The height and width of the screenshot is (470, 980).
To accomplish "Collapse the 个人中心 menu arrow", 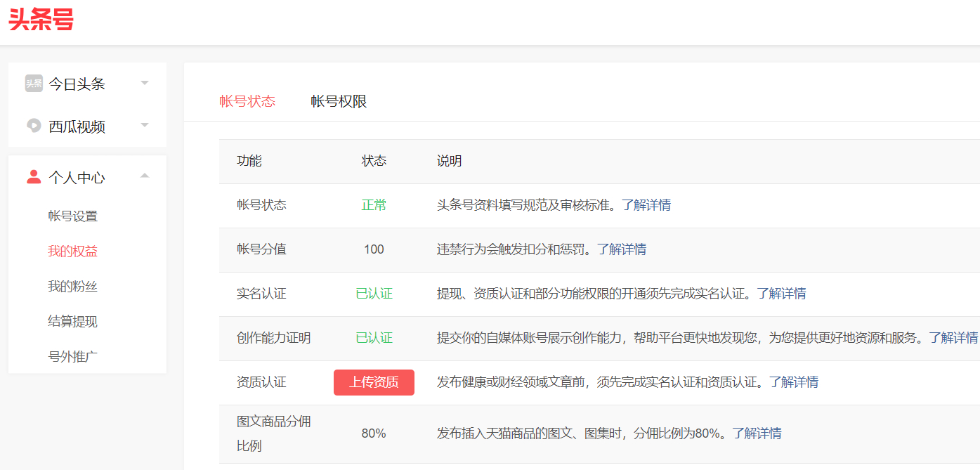I will [x=145, y=176].
